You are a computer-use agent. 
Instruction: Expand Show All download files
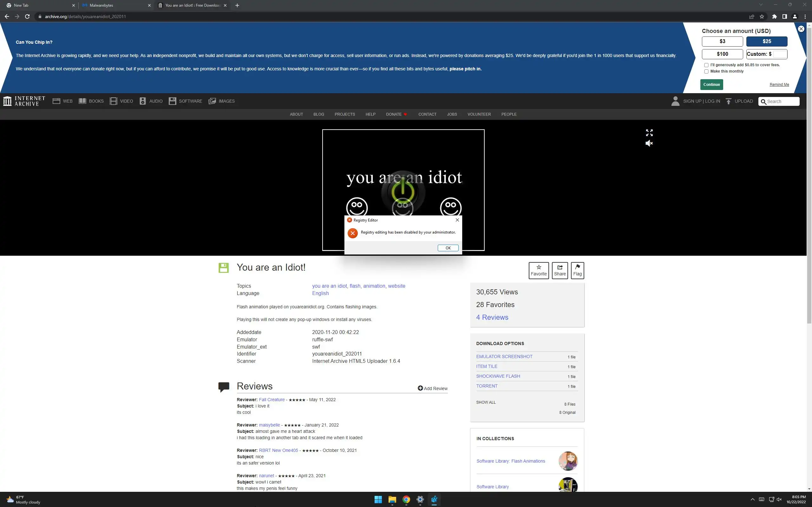pos(486,402)
